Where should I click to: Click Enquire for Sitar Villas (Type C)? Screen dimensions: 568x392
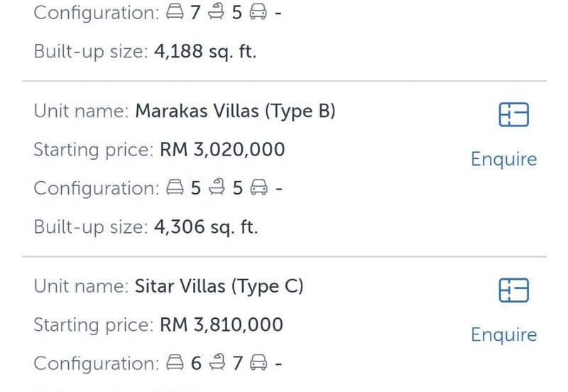point(503,334)
